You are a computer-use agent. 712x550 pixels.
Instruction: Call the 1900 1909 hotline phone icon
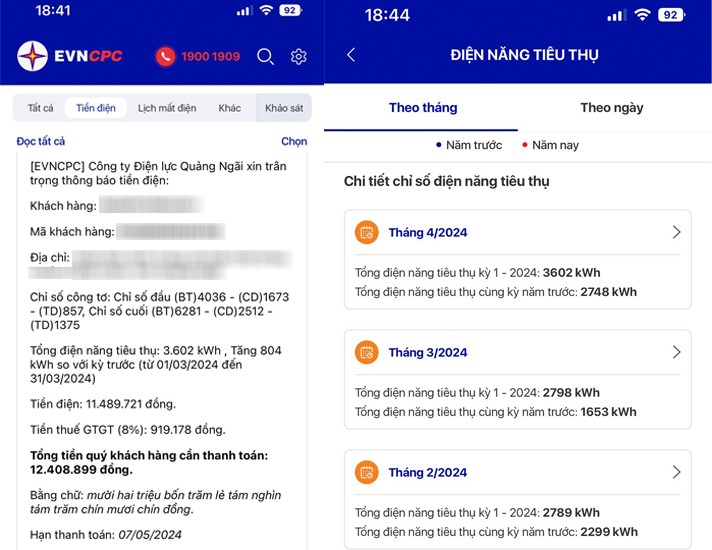pyautogui.click(x=165, y=57)
